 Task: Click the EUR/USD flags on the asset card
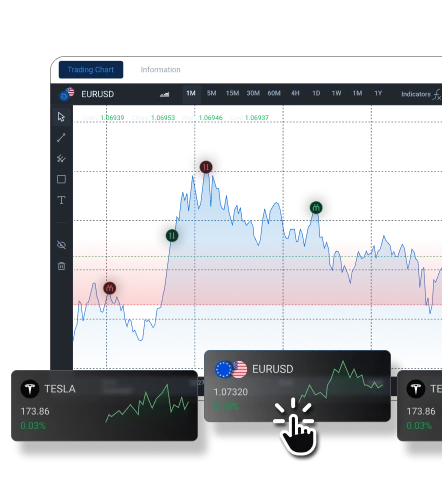tap(231, 369)
